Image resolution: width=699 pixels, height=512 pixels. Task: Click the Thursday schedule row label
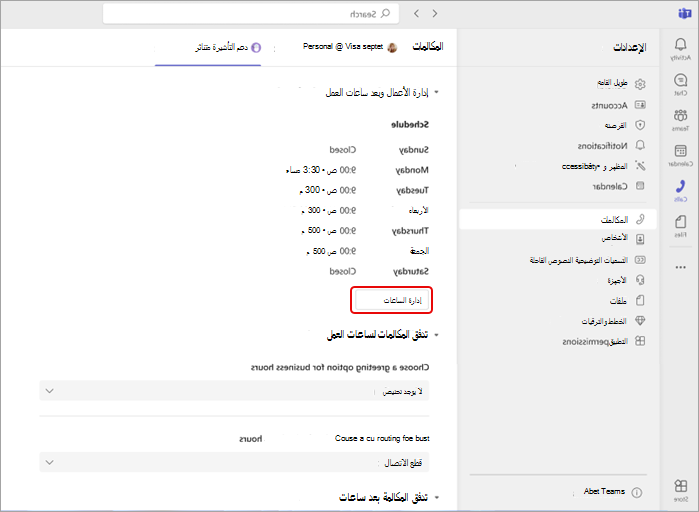[x=410, y=231]
